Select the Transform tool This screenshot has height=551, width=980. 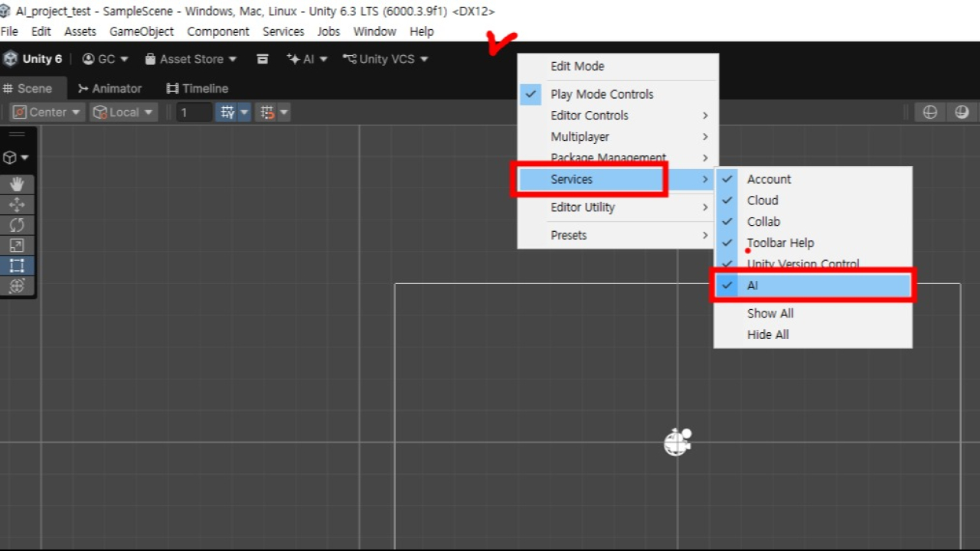(17, 286)
